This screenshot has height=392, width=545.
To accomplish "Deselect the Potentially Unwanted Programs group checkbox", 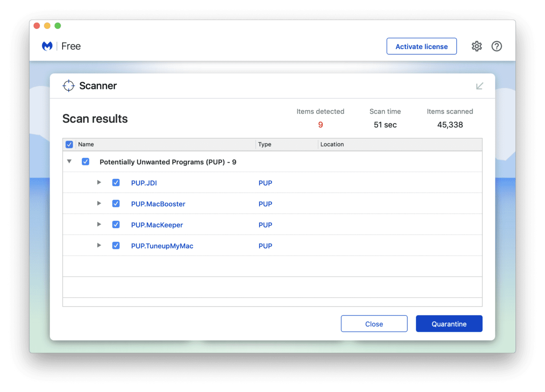I will [85, 161].
